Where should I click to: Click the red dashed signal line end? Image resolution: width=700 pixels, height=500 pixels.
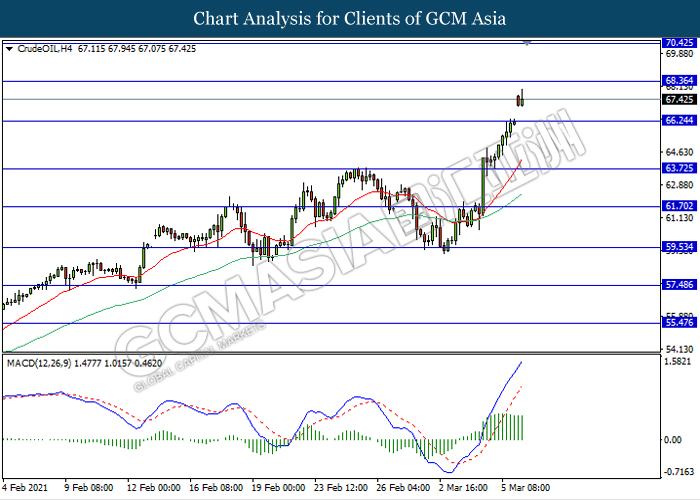(521, 387)
